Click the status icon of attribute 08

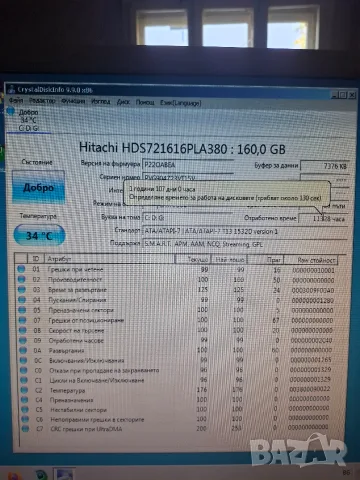(23, 330)
